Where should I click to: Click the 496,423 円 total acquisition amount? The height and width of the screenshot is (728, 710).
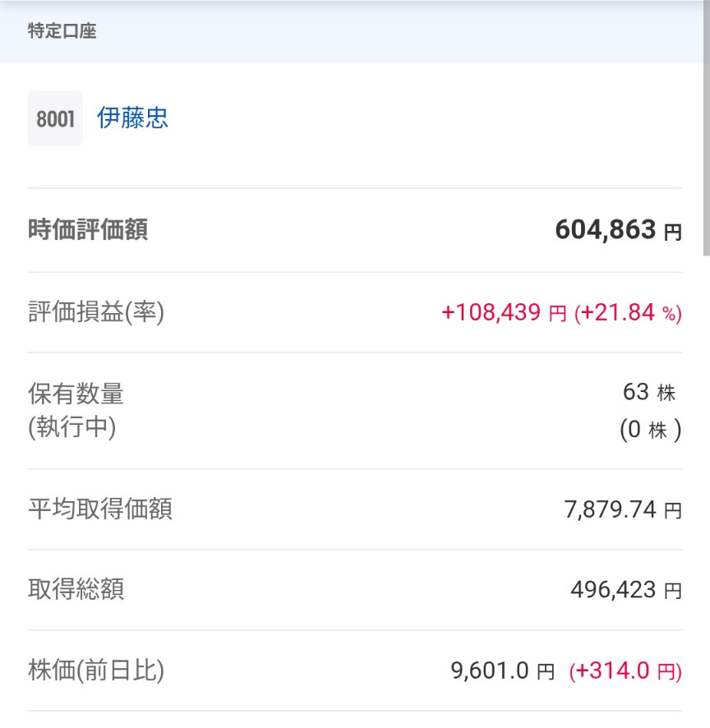coord(625,590)
